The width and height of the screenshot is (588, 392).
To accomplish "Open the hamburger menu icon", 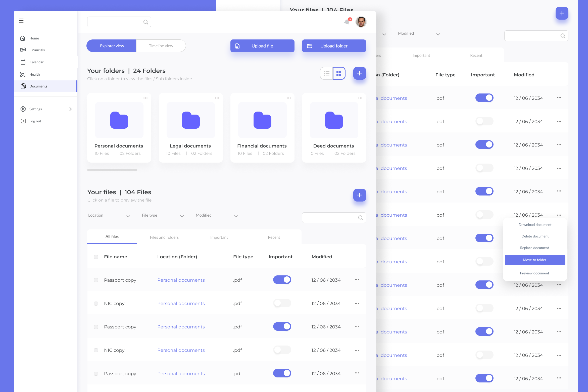I will [21, 21].
